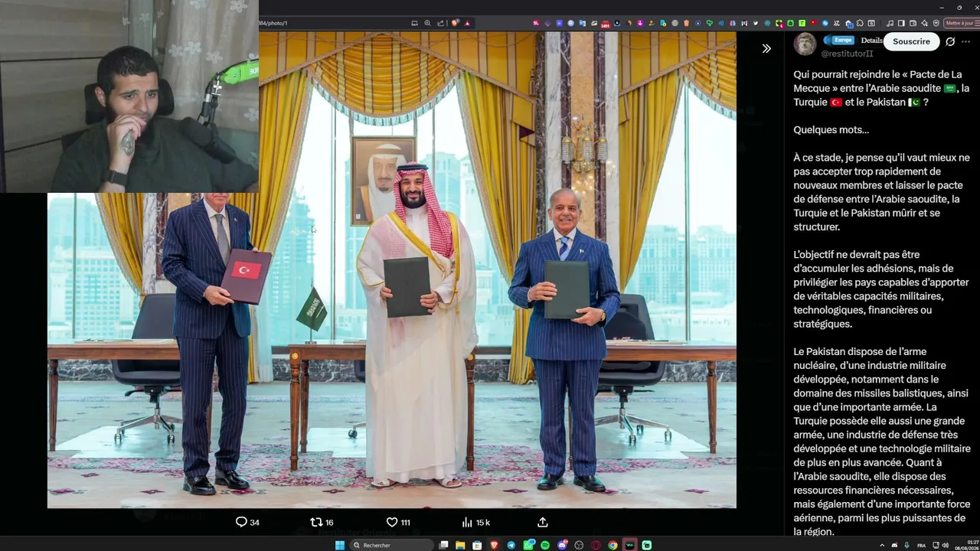This screenshot has height=551, width=980.
Task: Click the text 'Quelques mots...'
Action: pos(831,129)
